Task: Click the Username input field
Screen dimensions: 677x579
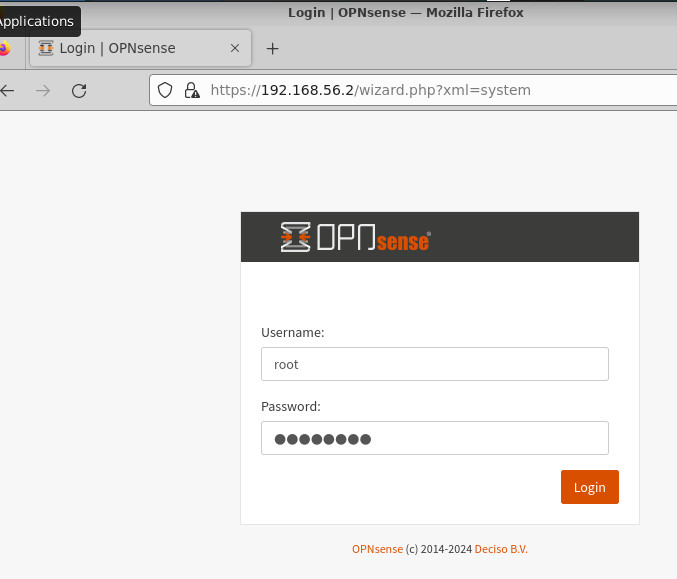Action: [x=435, y=364]
